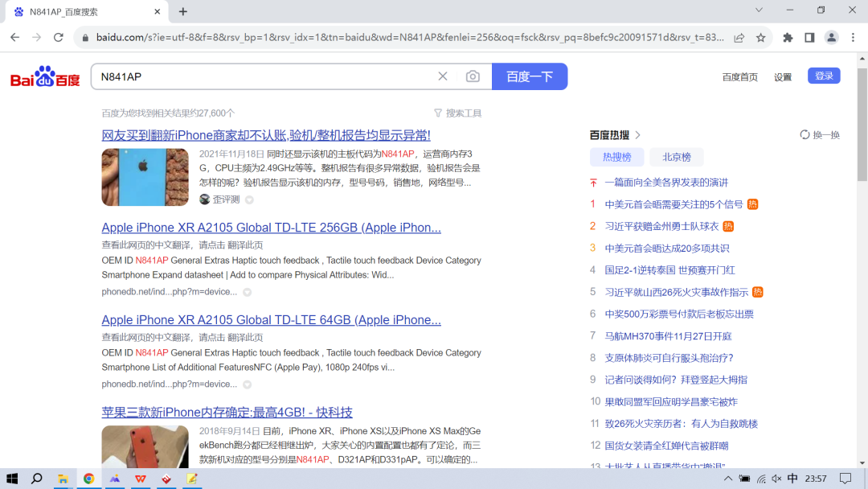Toggle the 中 input method indicator

pyautogui.click(x=792, y=479)
